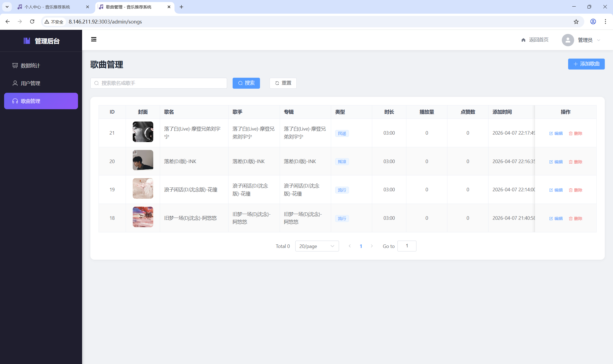Click the 添加歌曲 button

click(x=586, y=64)
